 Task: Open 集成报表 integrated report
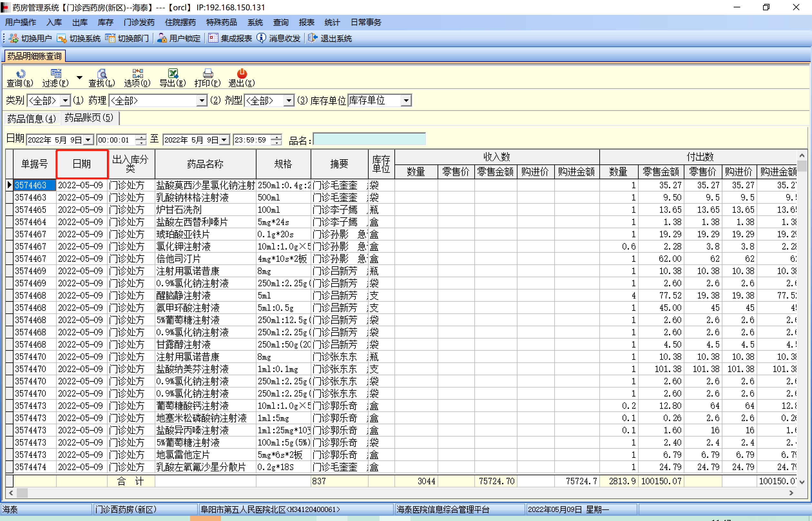click(230, 39)
